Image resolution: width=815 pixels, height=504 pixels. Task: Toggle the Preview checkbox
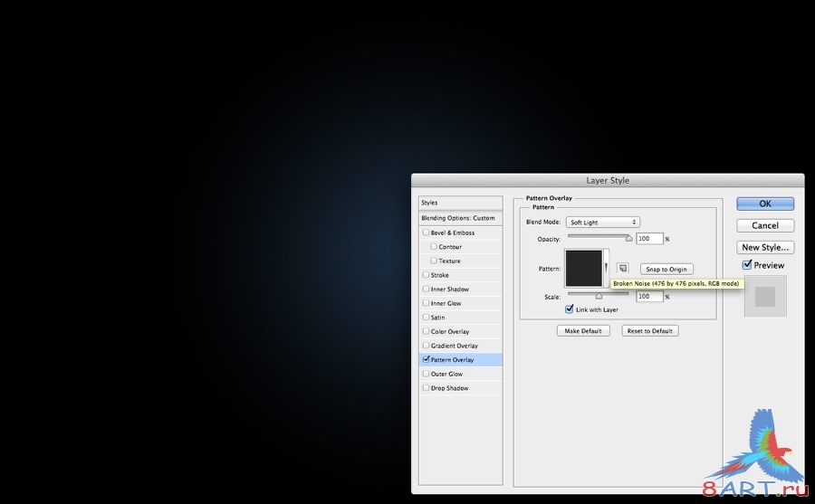[x=747, y=265]
